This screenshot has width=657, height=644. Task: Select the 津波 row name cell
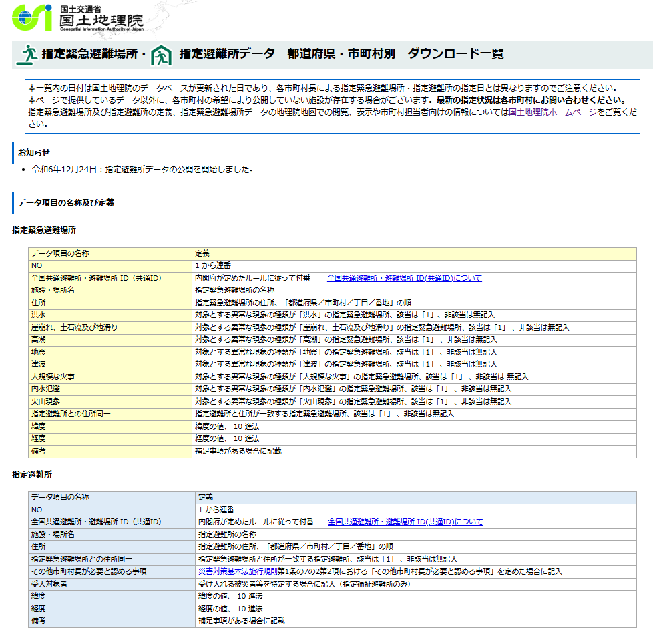[110, 364]
